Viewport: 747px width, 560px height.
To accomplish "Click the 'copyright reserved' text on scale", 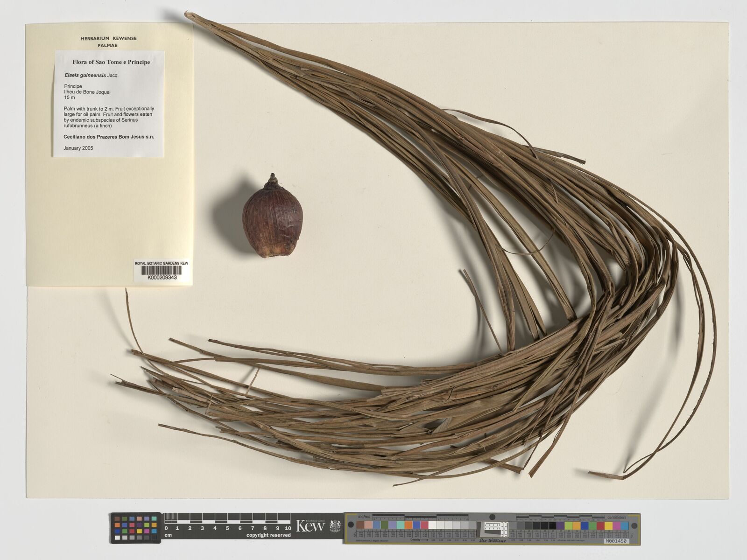I will [x=268, y=535].
